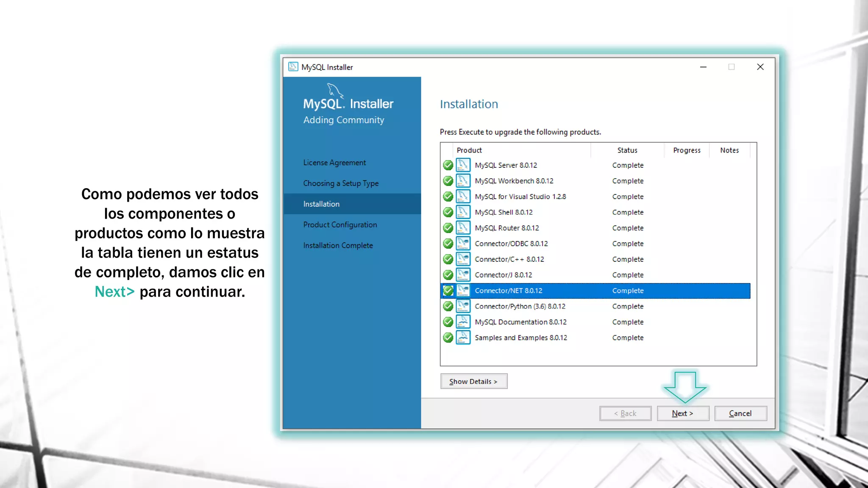868x488 pixels.
Task: Click the Connector/Python product icon
Action: click(463, 306)
